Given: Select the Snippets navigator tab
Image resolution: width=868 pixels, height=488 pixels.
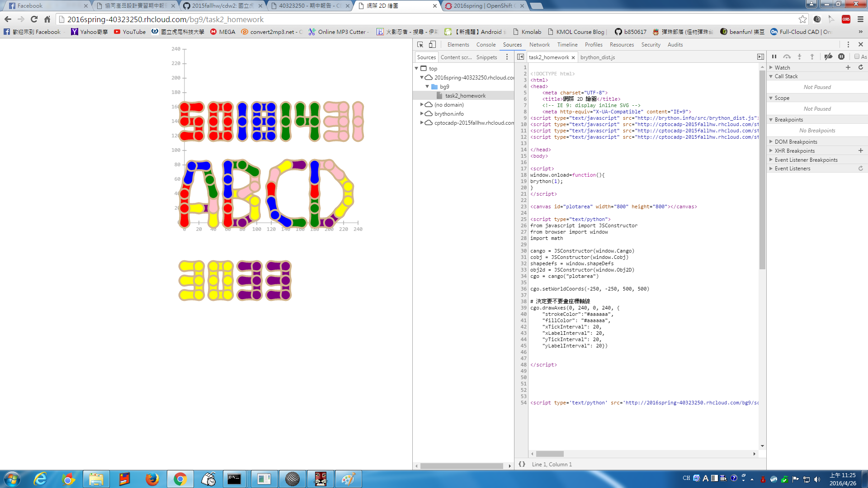Looking at the screenshot, I should [x=486, y=57].
